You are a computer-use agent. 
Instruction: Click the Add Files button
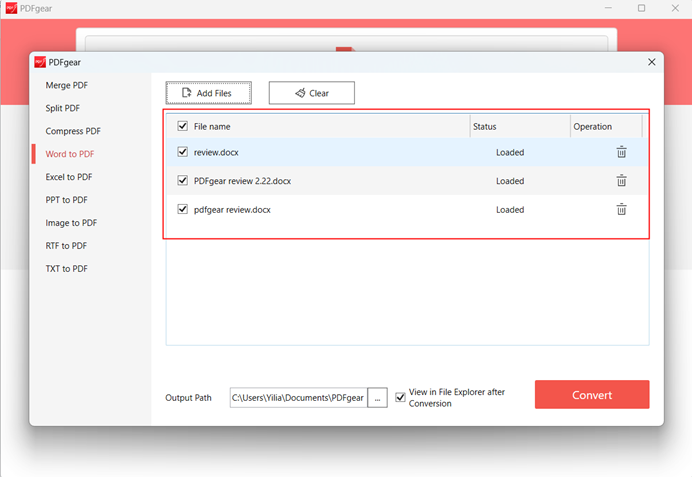[x=209, y=93]
